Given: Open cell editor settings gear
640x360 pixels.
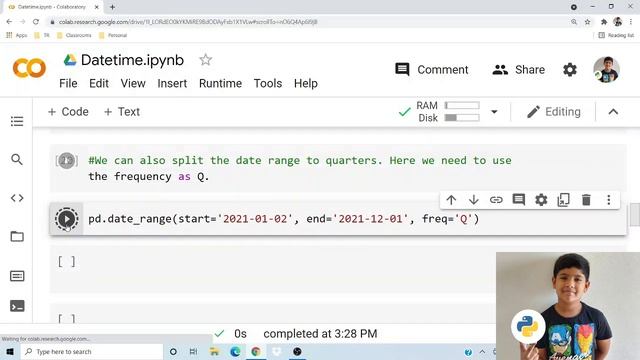Looking at the screenshot, I should click(x=541, y=200).
